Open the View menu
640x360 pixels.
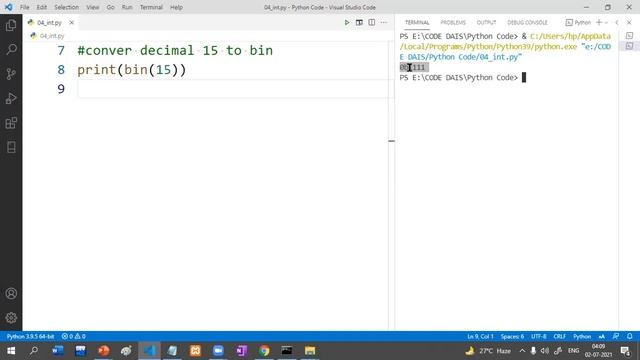pyautogui.click(x=93, y=7)
